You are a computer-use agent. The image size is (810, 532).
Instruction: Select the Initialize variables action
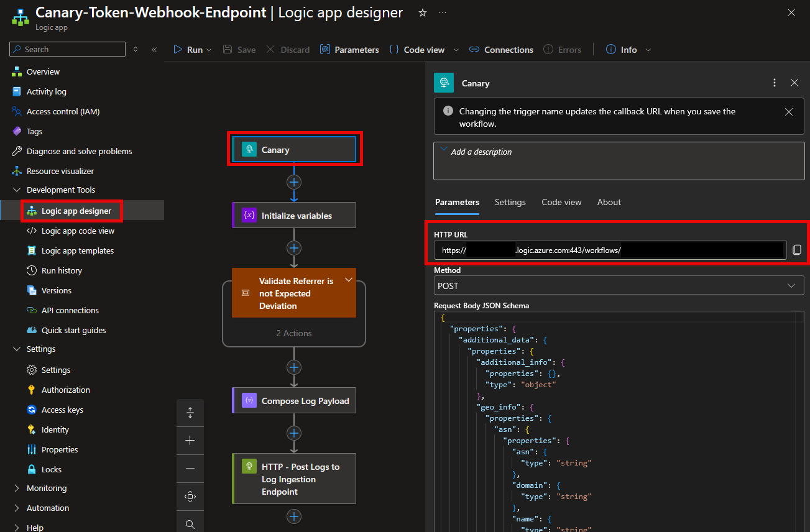click(x=294, y=215)
